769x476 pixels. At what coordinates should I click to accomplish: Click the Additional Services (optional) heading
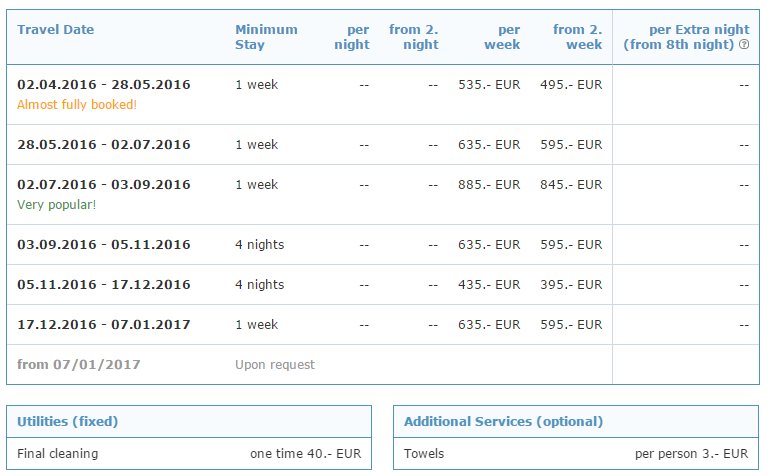503,422
